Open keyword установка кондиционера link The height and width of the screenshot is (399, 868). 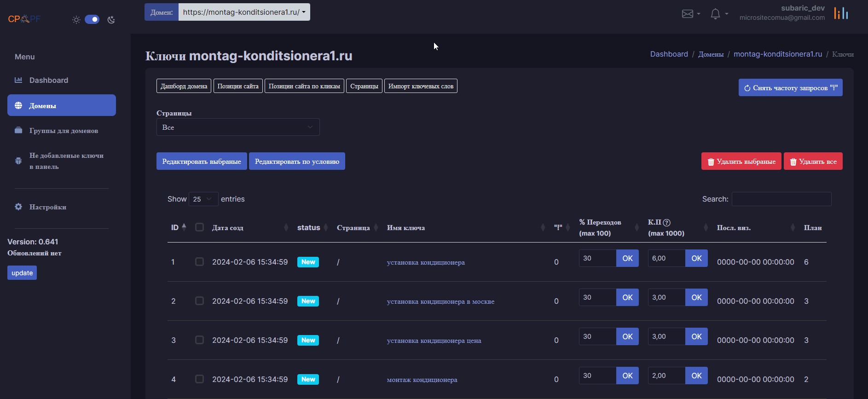click(426, 262)
